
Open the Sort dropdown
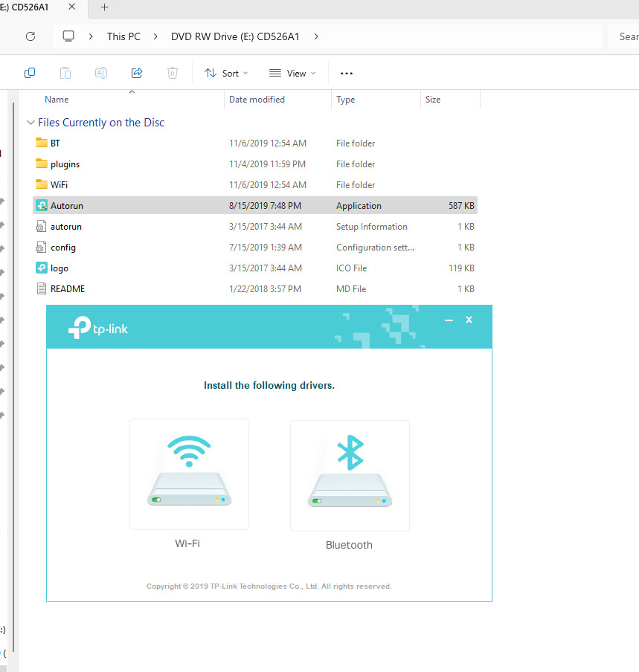pyautogui.click(x=225, y=72)
